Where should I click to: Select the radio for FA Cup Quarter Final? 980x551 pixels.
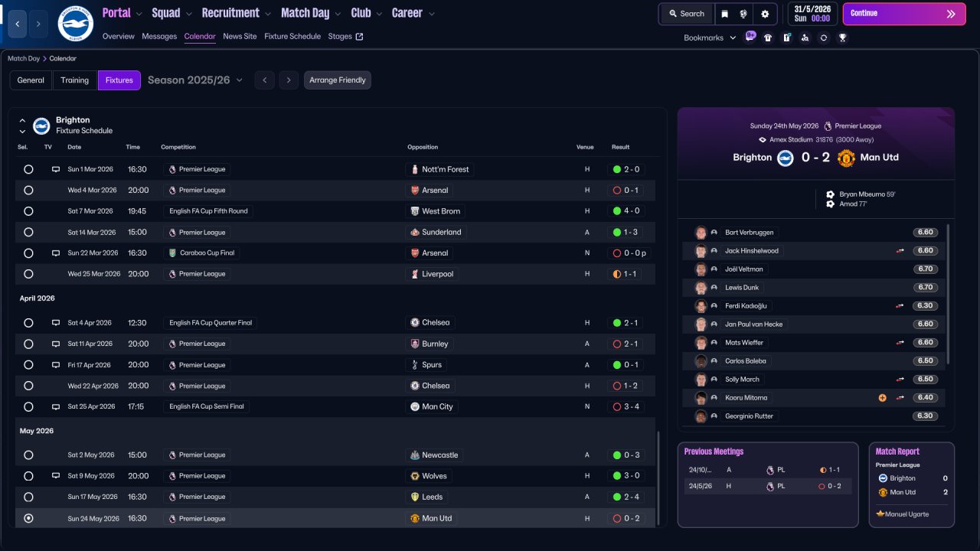28,323
